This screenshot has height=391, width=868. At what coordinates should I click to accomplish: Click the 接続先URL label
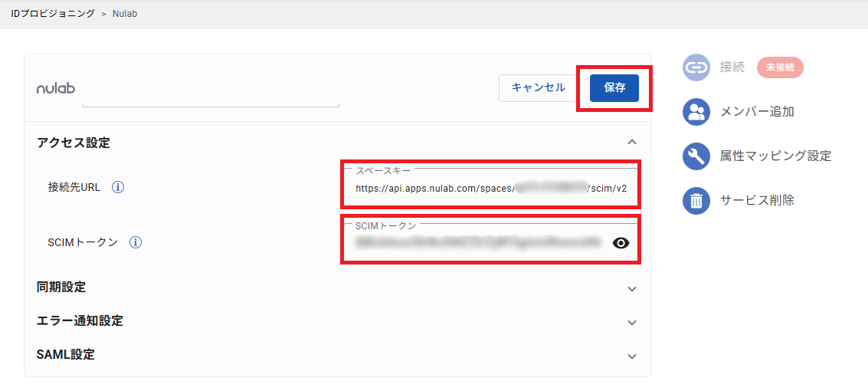click(x=74, y=187)
